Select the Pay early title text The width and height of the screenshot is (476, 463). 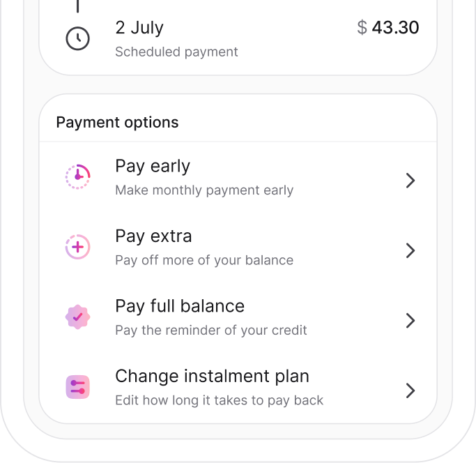point(153,167)
